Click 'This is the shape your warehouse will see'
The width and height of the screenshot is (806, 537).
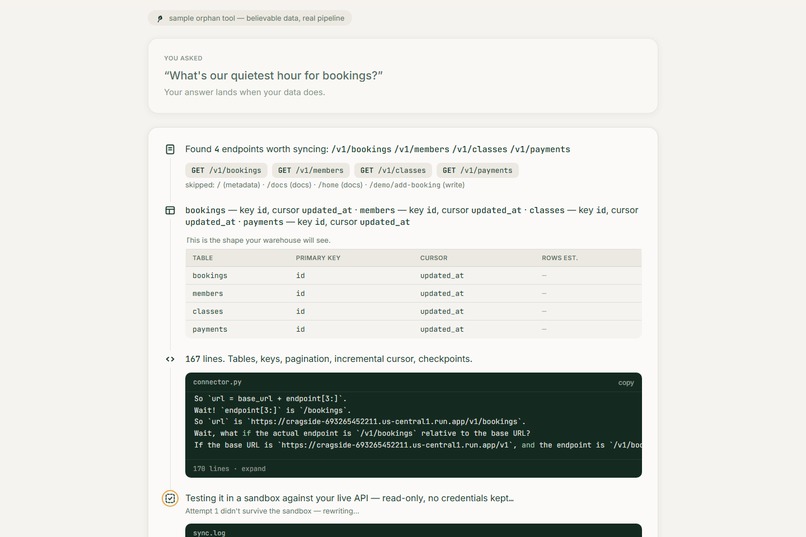(x=258, y=240)
